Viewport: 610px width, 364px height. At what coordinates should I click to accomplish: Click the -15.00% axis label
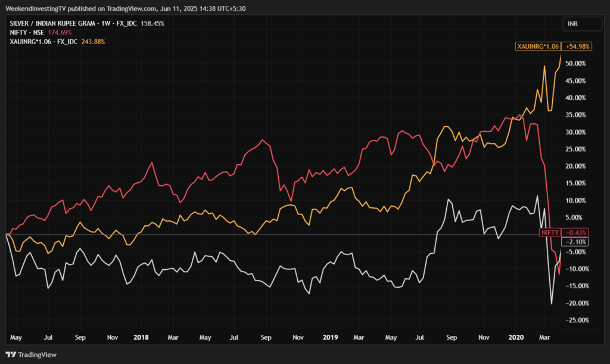pos(577,286)
